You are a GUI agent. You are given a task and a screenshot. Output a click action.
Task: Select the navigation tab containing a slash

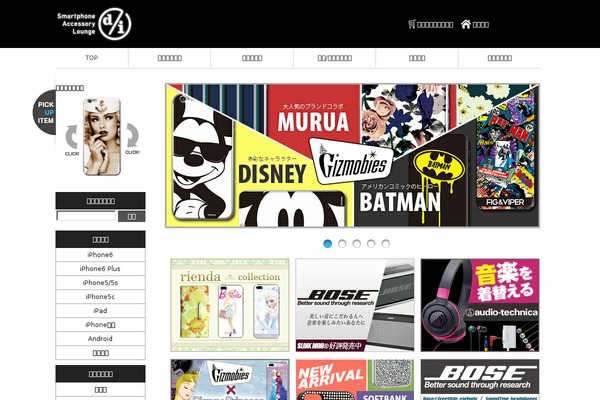pos(335,58)
